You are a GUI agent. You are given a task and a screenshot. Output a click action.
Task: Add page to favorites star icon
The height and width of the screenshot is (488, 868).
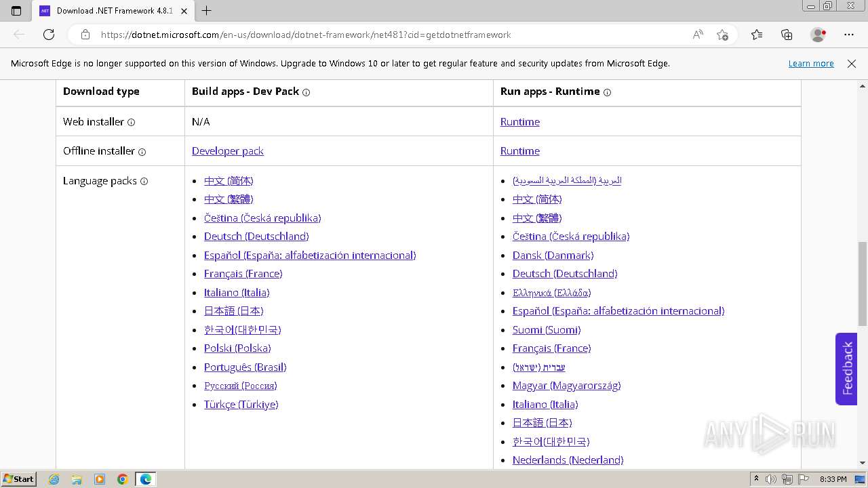(722, 35)
